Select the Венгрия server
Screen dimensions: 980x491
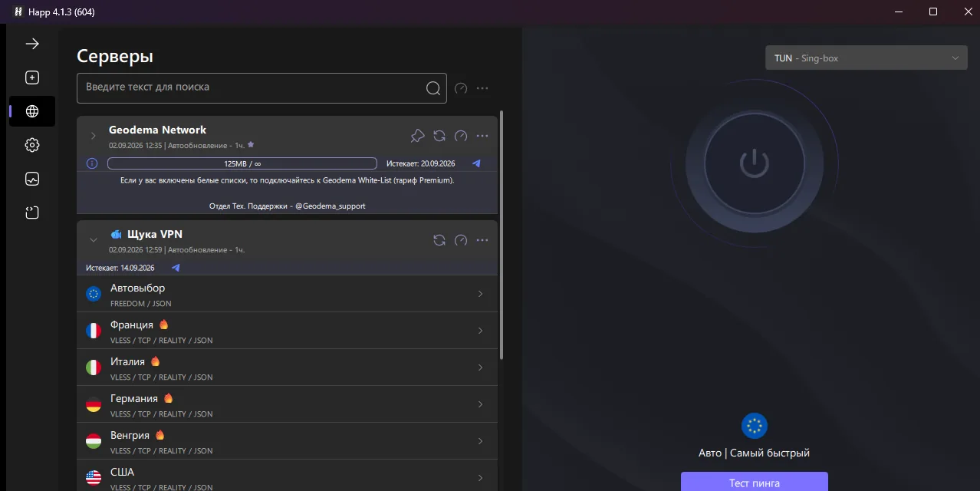click(x=288, y=441)
